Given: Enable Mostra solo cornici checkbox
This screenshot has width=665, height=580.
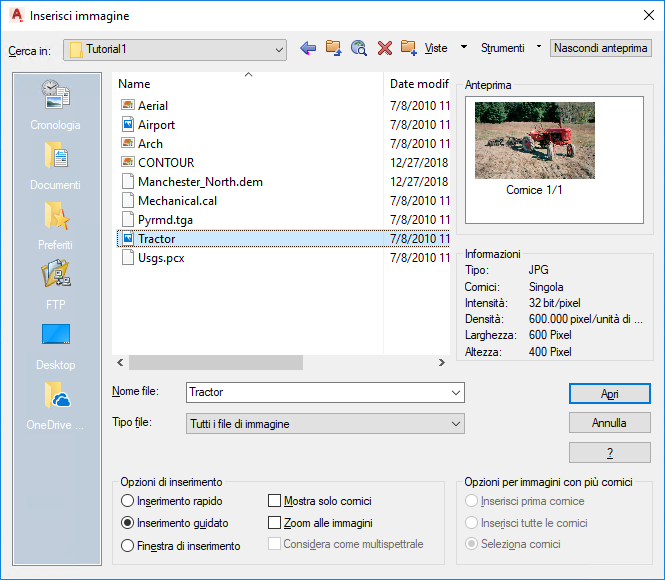Looking at the screenshot, I should pos(274,501).
